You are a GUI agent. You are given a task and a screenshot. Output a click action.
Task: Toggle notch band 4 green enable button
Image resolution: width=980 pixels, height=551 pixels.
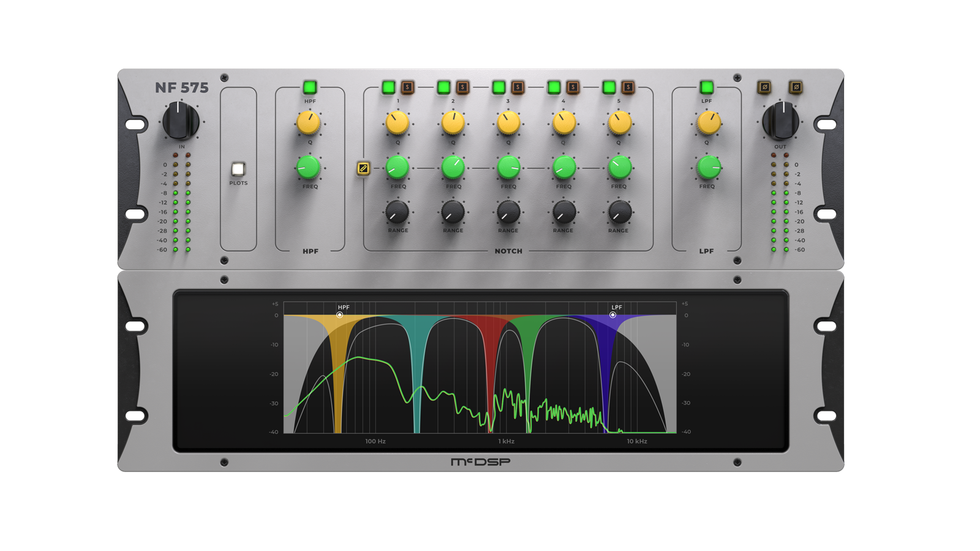click(x=554, y=87)
